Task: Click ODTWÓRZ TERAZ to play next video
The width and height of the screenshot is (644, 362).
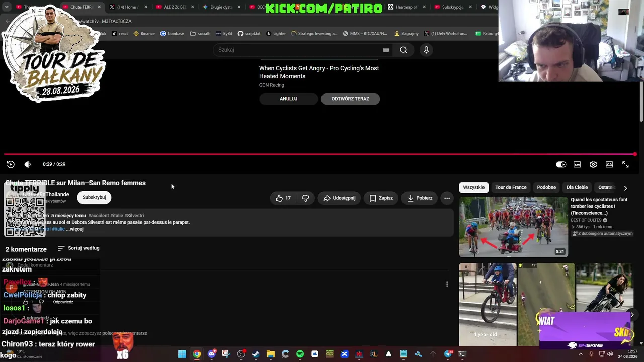Action: point(350,99)
